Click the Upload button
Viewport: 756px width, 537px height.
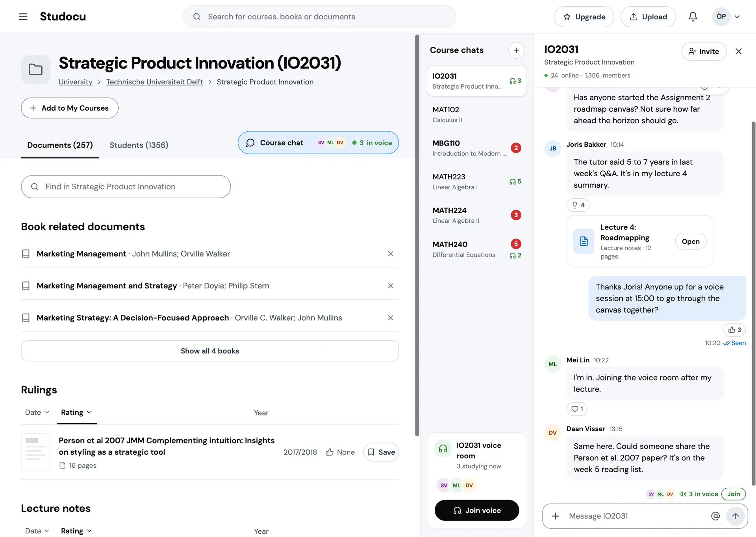pos(648,17)
